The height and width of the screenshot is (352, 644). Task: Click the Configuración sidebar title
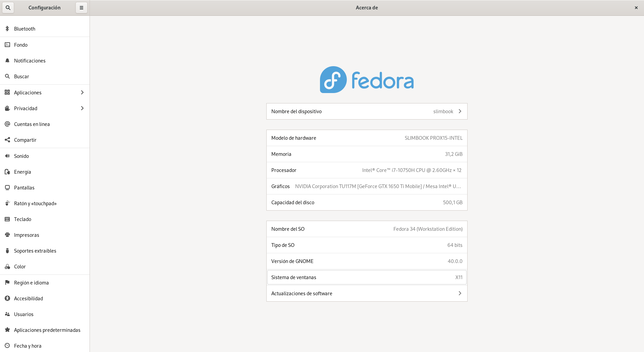[44, 8]
